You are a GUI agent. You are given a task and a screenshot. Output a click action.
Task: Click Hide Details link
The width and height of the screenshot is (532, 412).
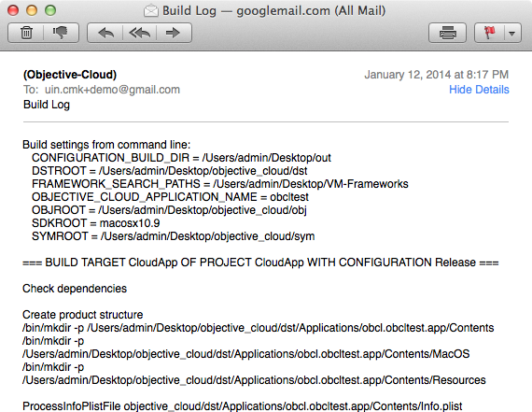coord(479,90)
